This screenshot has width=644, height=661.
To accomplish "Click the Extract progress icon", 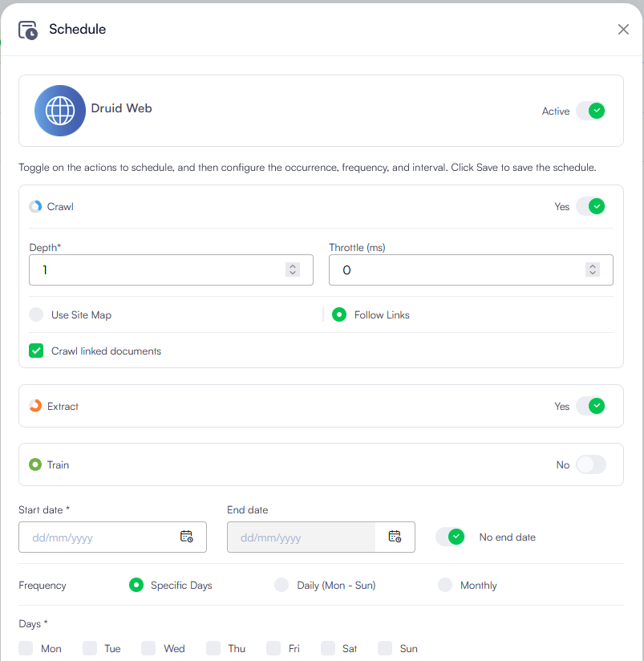I will point(35,406).
